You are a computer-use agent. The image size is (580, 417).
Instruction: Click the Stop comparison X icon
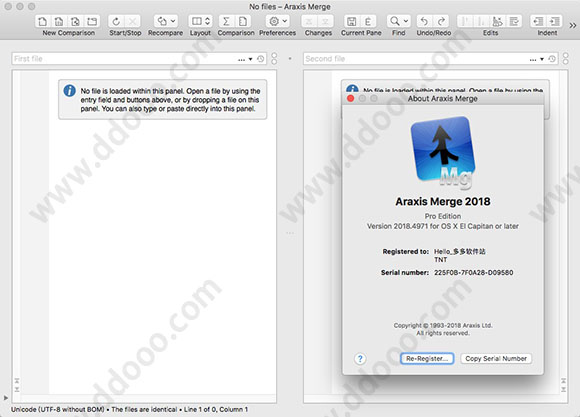pyautogui.click(x=133, y=21)
